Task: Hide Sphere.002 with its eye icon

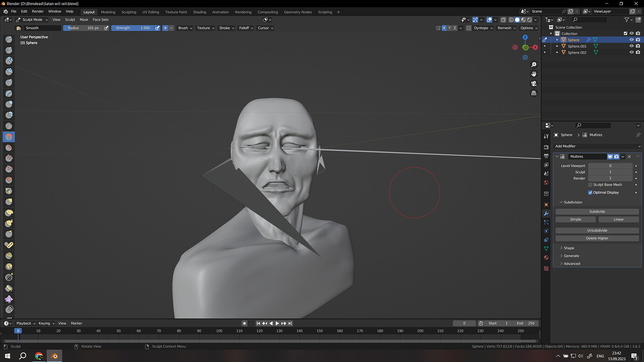Action: (631, 52)
